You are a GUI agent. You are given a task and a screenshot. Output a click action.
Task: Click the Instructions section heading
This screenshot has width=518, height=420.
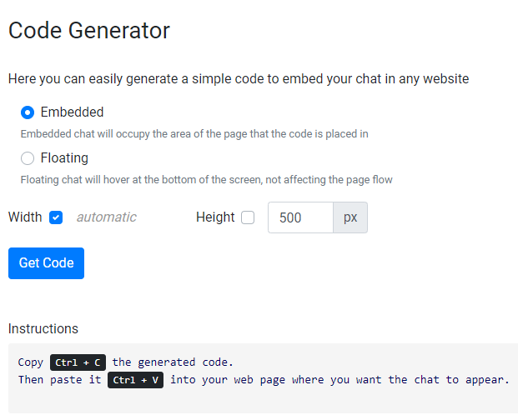point(43,328)
